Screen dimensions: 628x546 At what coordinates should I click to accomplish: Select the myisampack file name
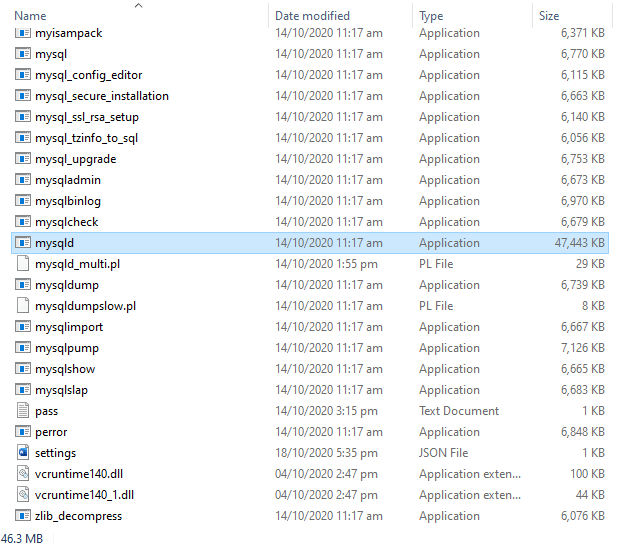68,33
